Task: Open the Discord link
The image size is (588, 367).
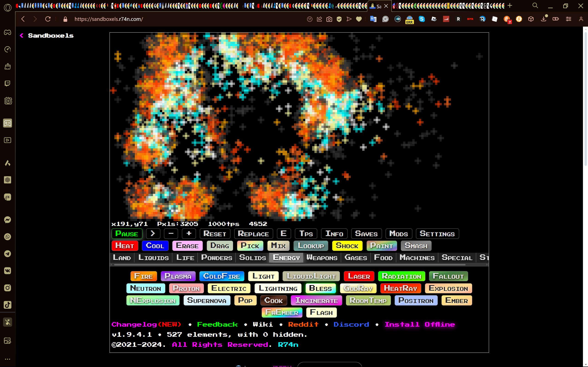Action: (x=351, y=325)
